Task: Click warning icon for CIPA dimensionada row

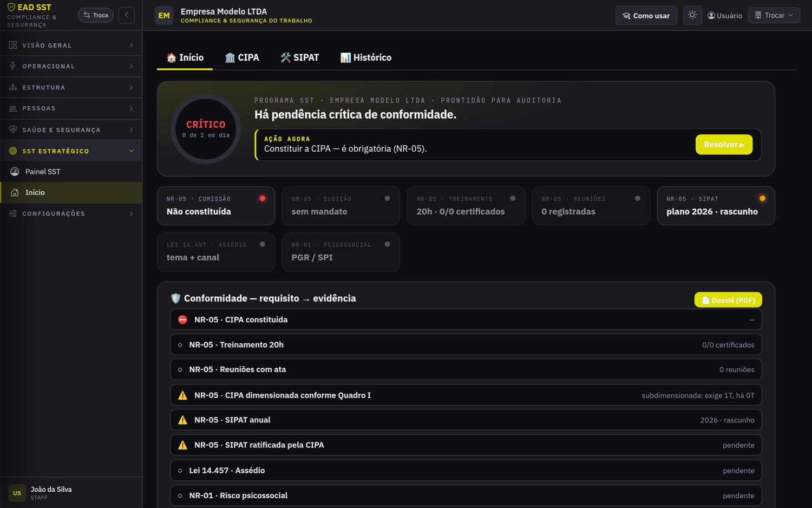Action: click(x=183, y=395)
